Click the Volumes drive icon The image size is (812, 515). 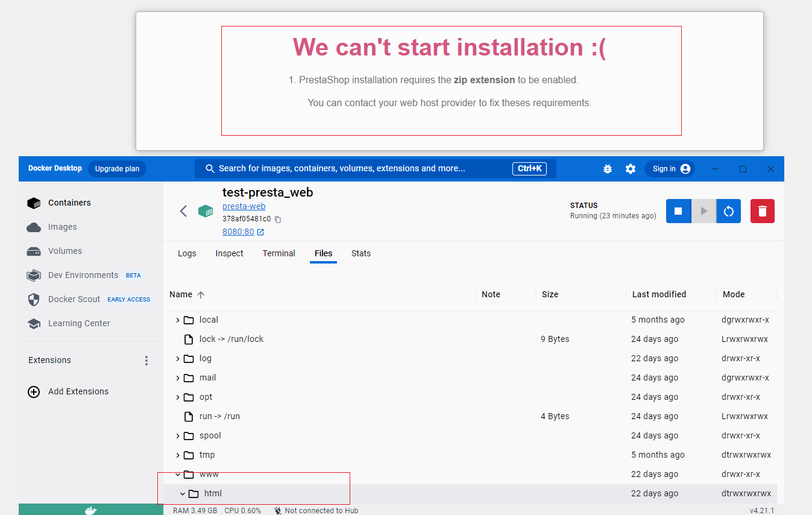pos(34,251)
